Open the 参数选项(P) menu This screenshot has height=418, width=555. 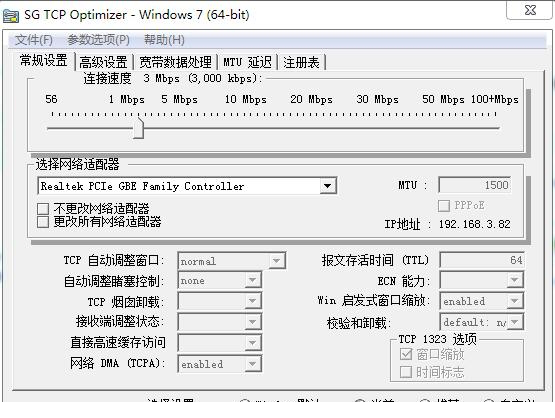(98, 40)
